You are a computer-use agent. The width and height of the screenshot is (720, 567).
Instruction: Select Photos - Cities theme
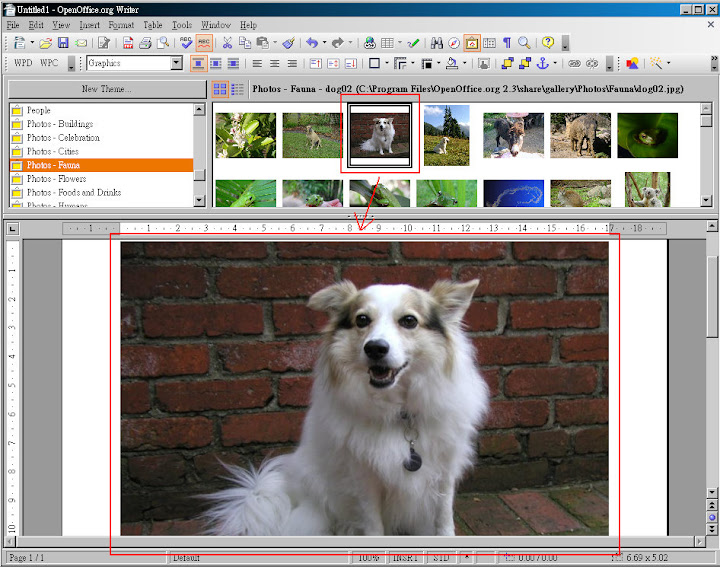pyautogui.click(x=101, y=152)
